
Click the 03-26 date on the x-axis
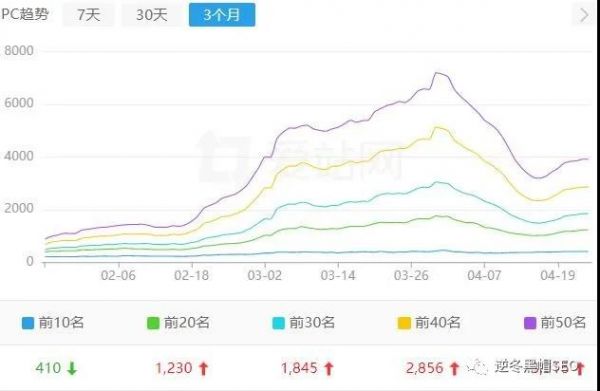point(411,275)
